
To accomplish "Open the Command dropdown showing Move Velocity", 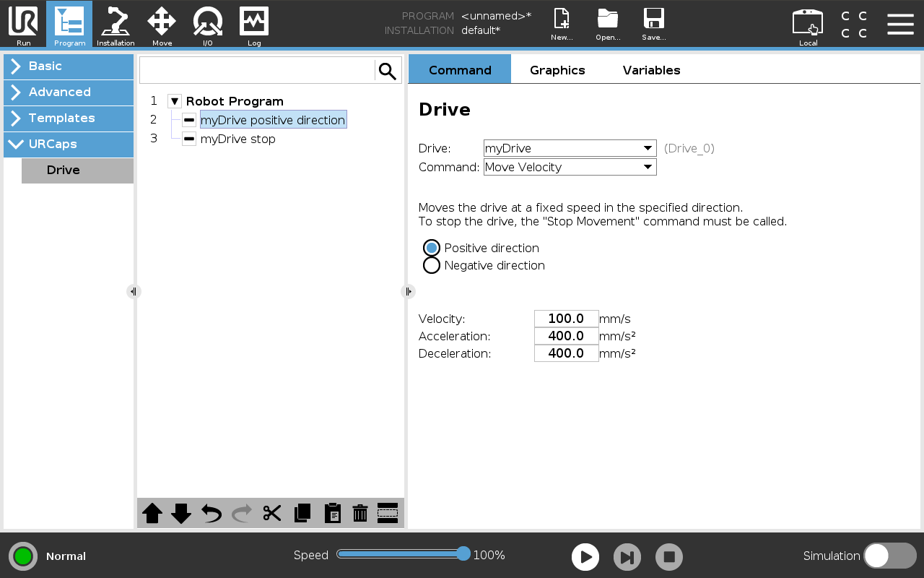I will pos(570,167).
